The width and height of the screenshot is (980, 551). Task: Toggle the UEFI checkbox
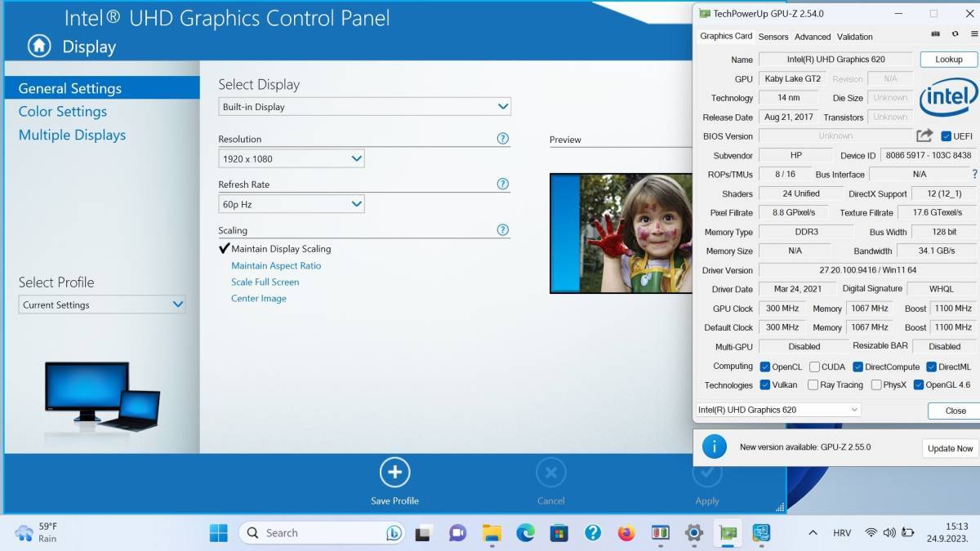point(946,136)
